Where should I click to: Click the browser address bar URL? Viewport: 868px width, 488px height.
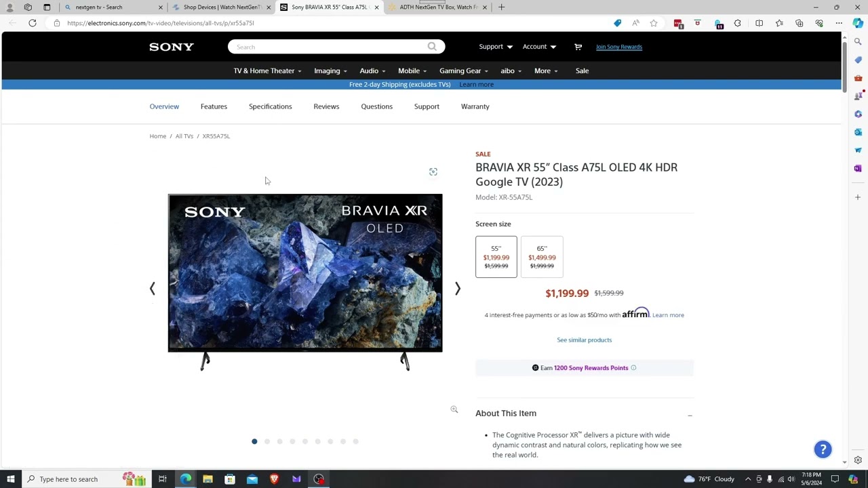(x=161, y=23)
